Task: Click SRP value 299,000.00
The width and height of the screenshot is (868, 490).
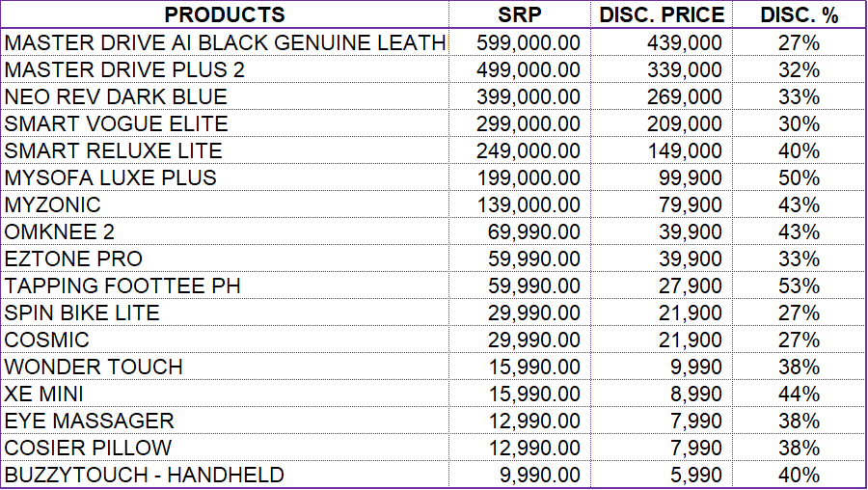Action: click(519, 123)
